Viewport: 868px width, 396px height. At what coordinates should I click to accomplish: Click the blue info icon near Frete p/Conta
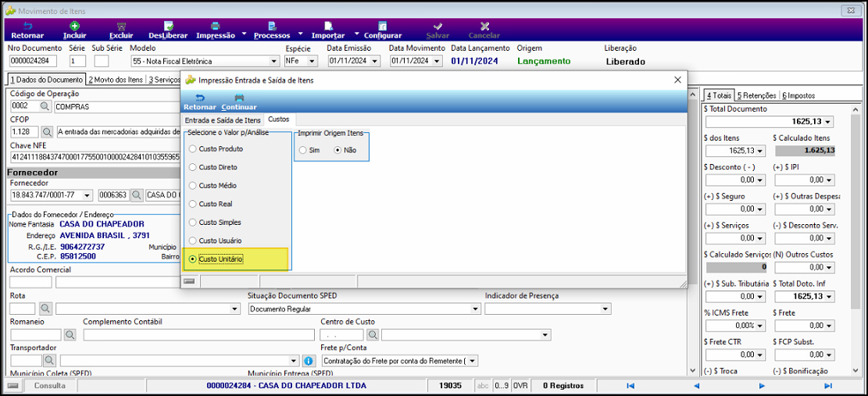(309, 361)
